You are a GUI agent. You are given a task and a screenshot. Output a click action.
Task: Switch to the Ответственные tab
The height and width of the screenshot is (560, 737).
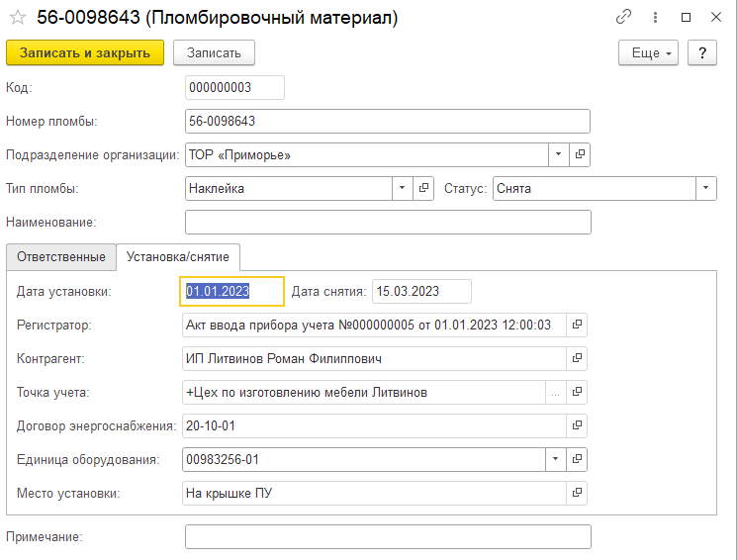[61, 257]
